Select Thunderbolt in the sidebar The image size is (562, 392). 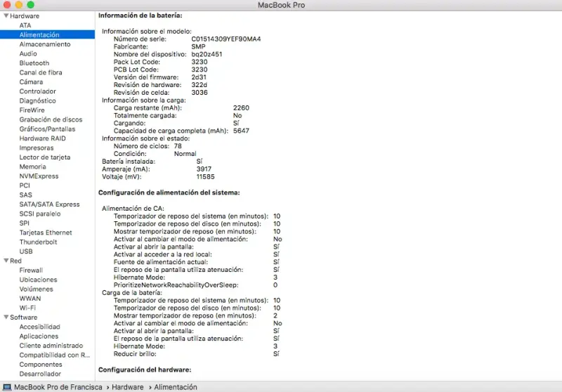[x=38, y=242]
